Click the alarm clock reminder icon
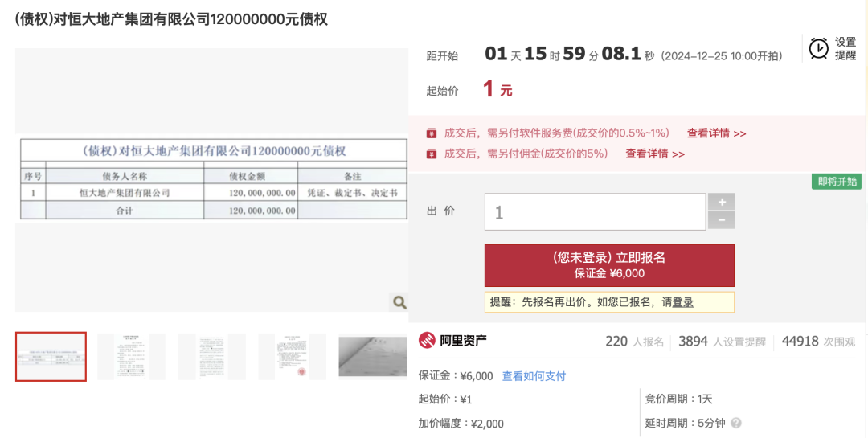The height and width of the screenshot is (438, 868). (x=818, y=48)
